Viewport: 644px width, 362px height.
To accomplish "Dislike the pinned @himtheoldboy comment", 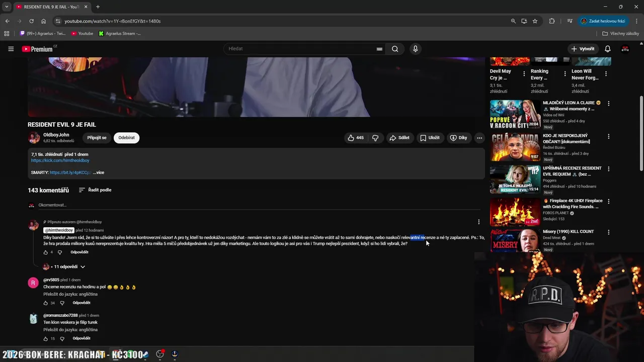I will point(60,252).
